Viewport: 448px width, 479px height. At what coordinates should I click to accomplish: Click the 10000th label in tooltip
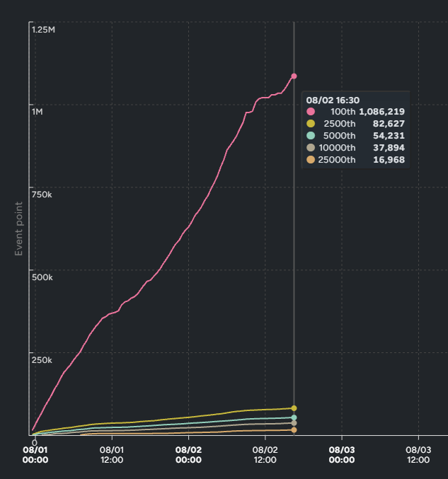tap(337, 148)
